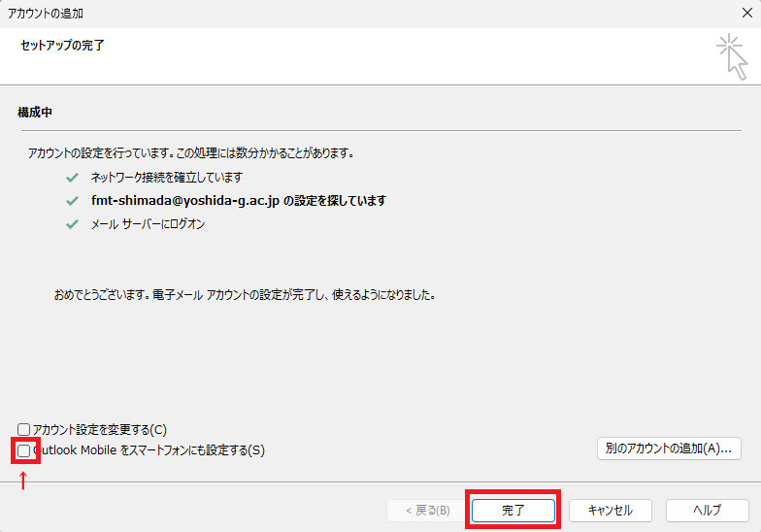Screen dimensions: 761x532
Task: Click the 完了 button to finish setup
Action: point(513,510)
